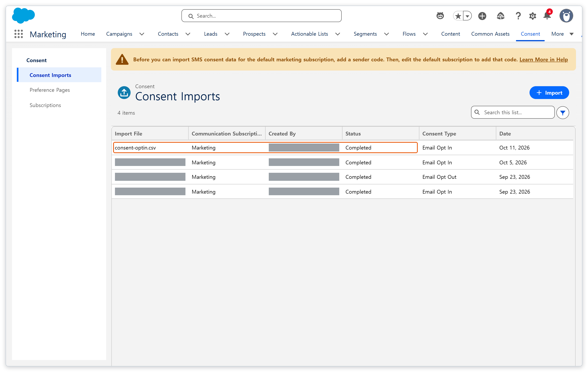Open the Astro guidance center icon

[x=440, y=16]
